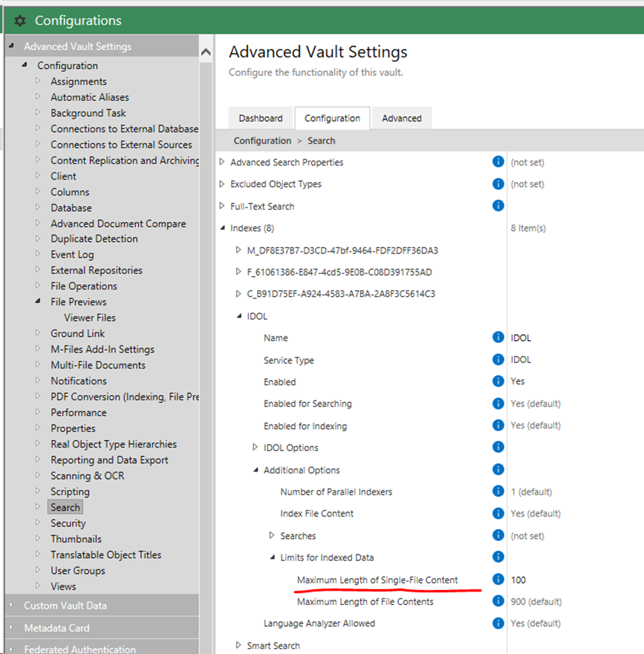Collapse the File Previews node

coord(38,301)
